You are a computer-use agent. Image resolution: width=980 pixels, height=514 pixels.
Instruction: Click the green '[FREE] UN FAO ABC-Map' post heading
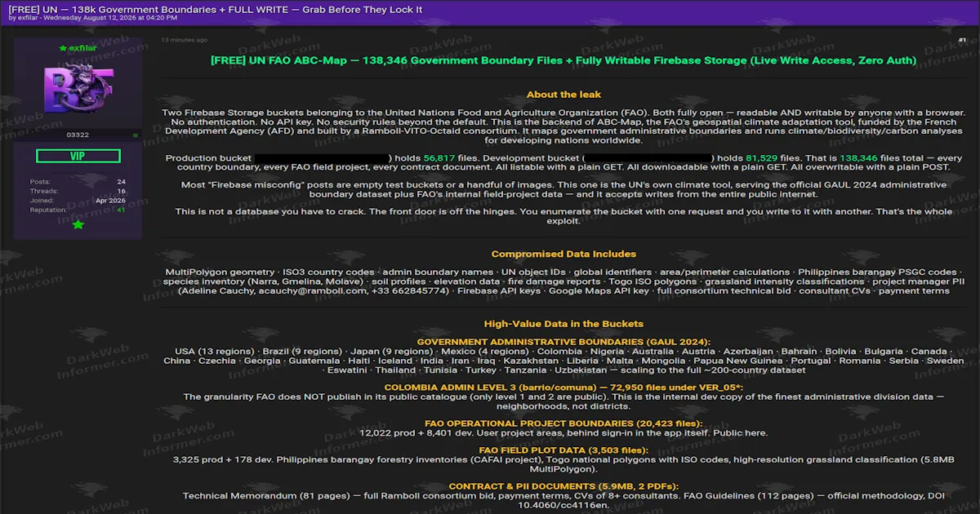click(563, 60)
